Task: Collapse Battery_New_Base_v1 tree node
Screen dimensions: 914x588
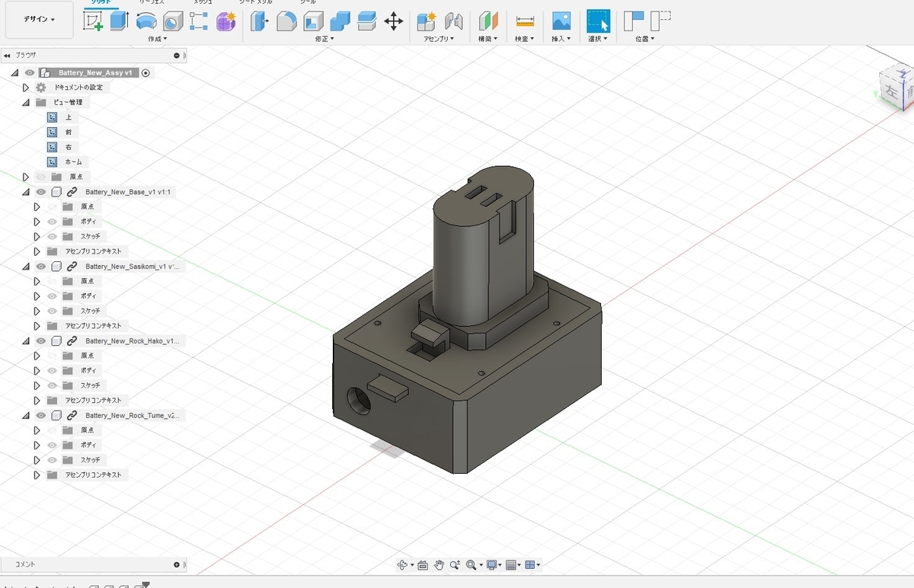Action: point(26,192)
